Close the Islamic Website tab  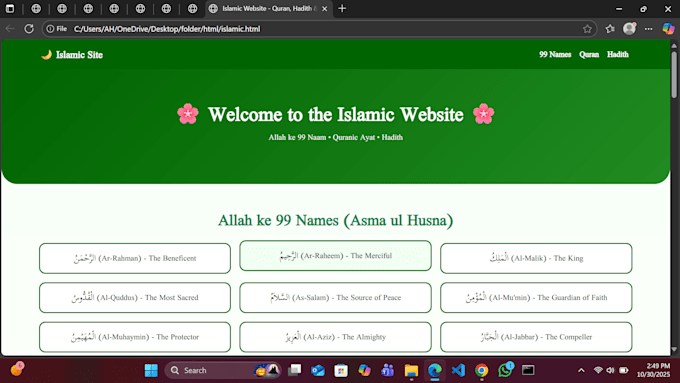tap(324, 9)
